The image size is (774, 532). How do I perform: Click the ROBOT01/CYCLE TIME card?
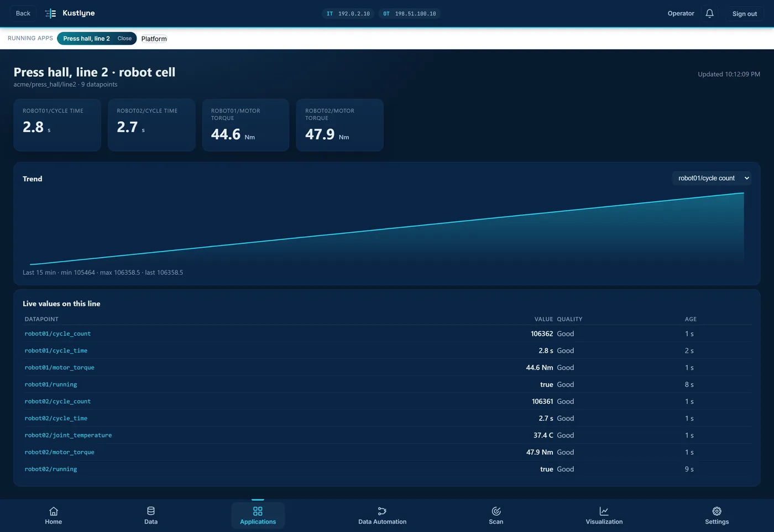[x=57, y=125]
